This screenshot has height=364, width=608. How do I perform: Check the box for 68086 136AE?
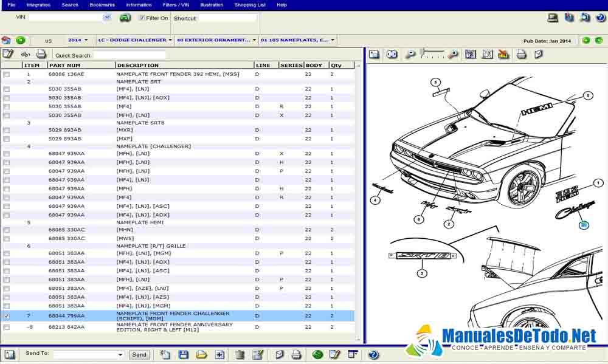coord(7,74)
